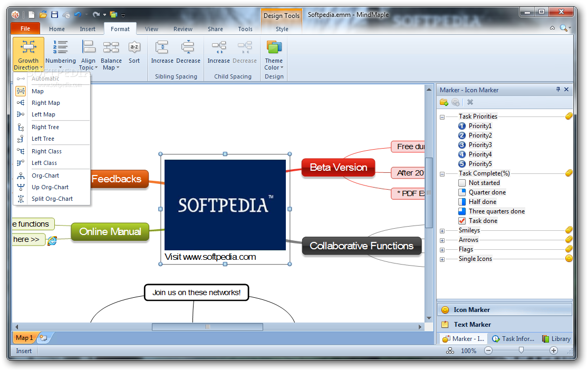Expand the Flags group
588x371 pixels.
[442, 250]
